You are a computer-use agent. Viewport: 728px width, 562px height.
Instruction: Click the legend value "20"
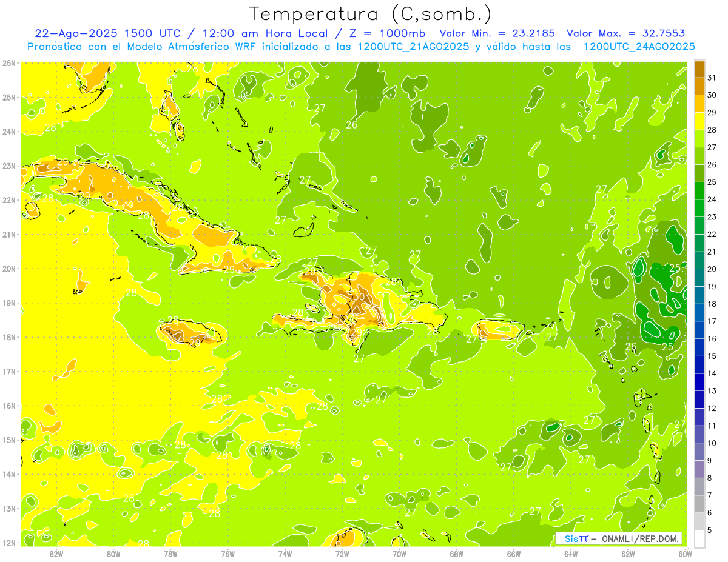pyautogui.click(x=712, y=269)
